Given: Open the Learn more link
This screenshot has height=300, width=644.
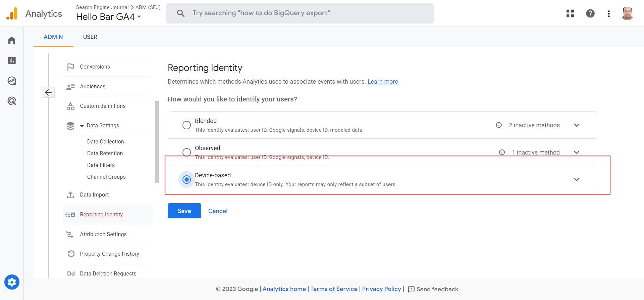Looking at the screenshot, I should pyautogui.click(x=382, y=82).
